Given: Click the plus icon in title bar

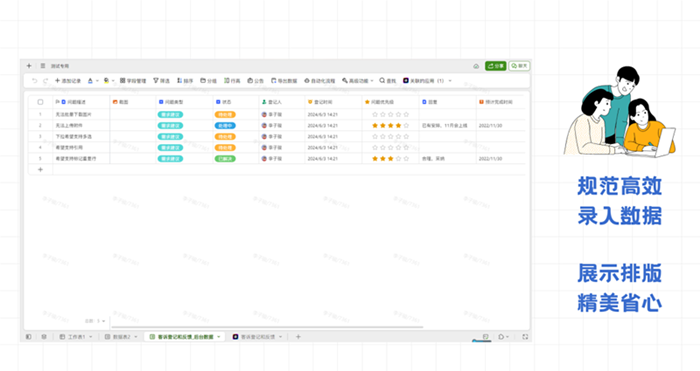Looking at the screenshot, I should [x=29, y=66].
